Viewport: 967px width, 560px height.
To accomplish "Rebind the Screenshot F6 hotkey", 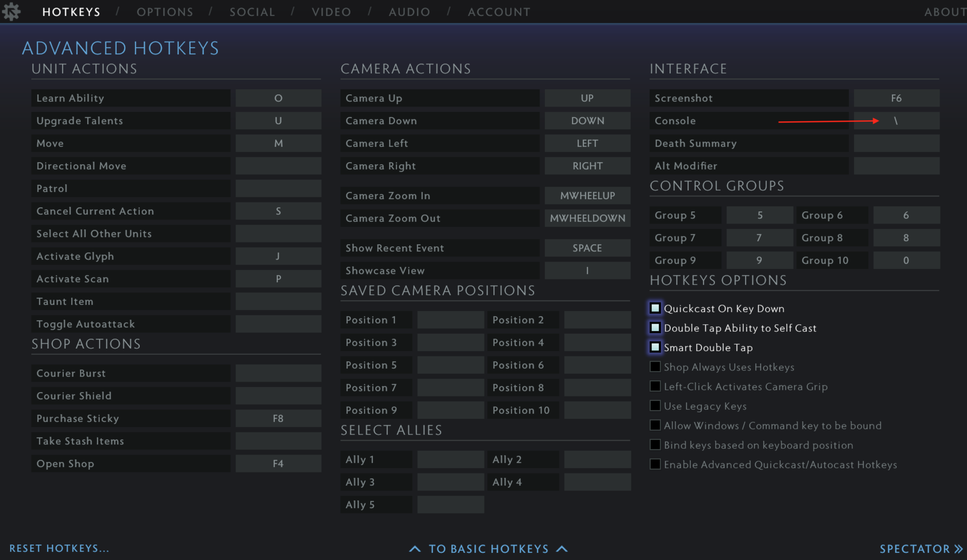I will tap(896, 98).
